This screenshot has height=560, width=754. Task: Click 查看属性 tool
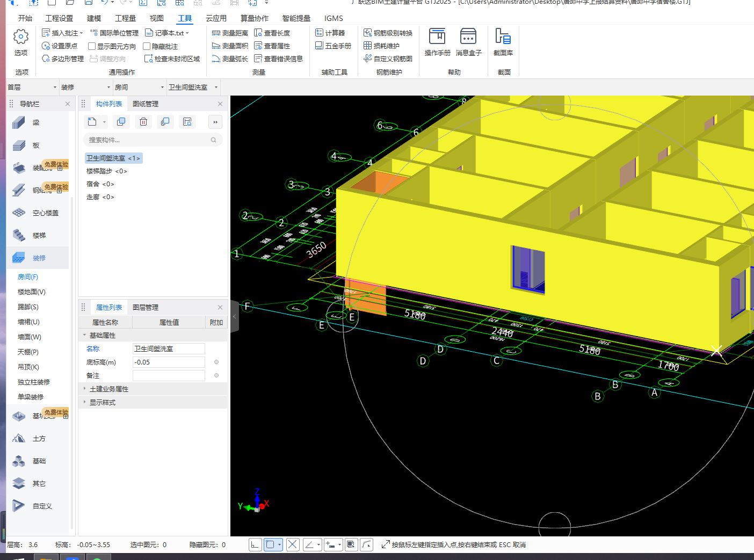coord(272,46)
